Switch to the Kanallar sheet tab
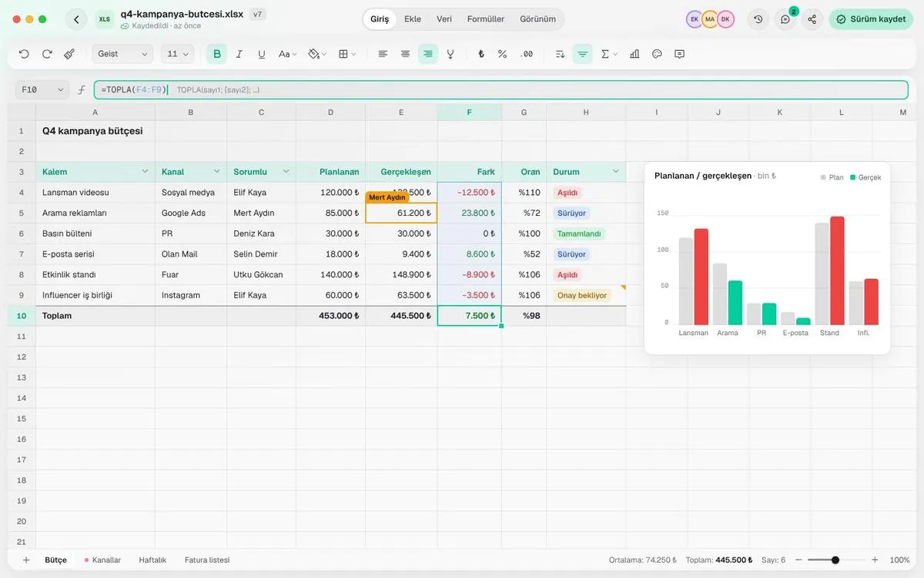 point(102,560)
